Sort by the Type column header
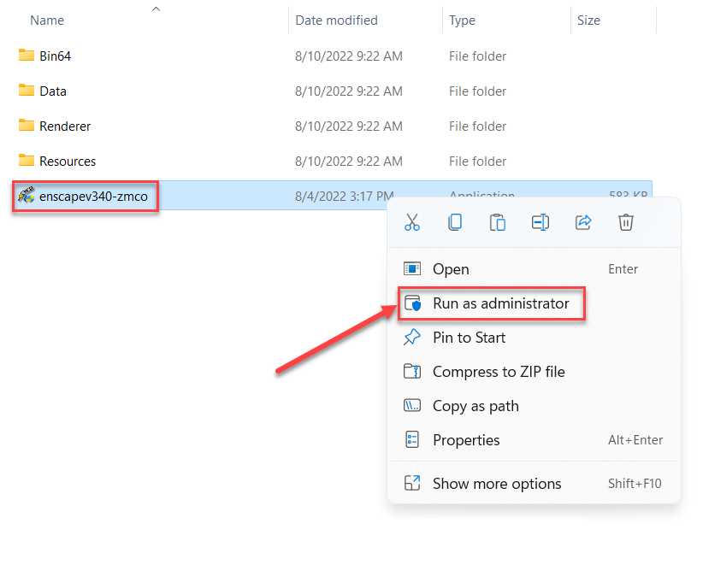The image size is (703, 588). coord(462,21)
